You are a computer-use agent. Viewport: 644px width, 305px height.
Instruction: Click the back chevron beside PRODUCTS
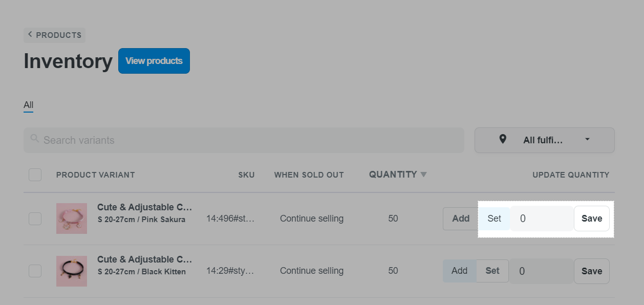pos(30,35)
